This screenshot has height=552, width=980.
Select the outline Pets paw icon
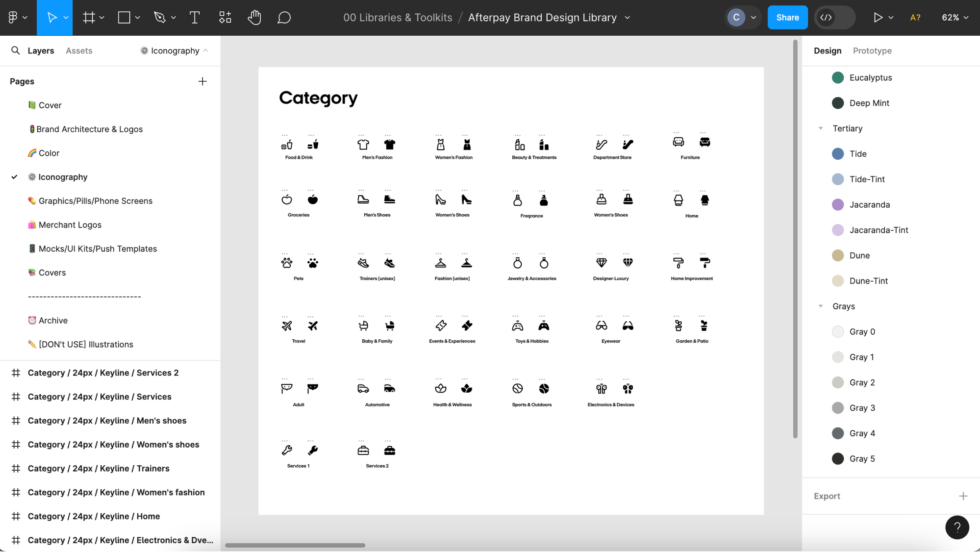(x=287, y=263)
